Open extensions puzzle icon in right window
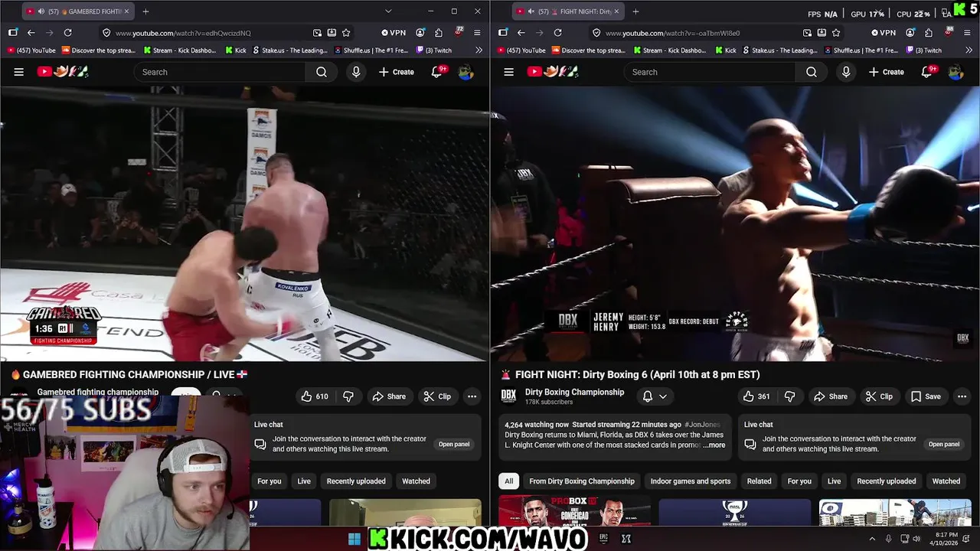980x551 pixels. [x=929, y=33]
